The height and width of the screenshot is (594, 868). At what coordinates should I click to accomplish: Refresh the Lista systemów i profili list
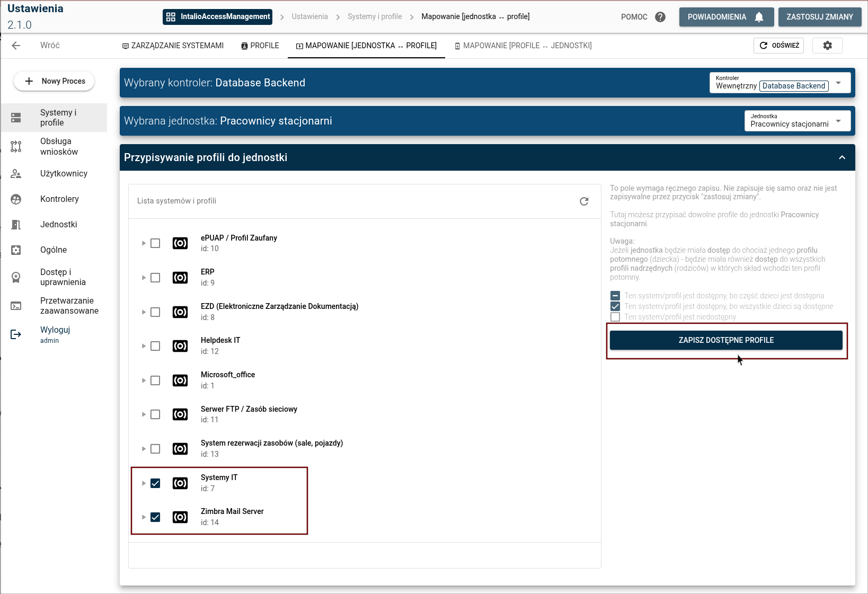coord(584,201)
